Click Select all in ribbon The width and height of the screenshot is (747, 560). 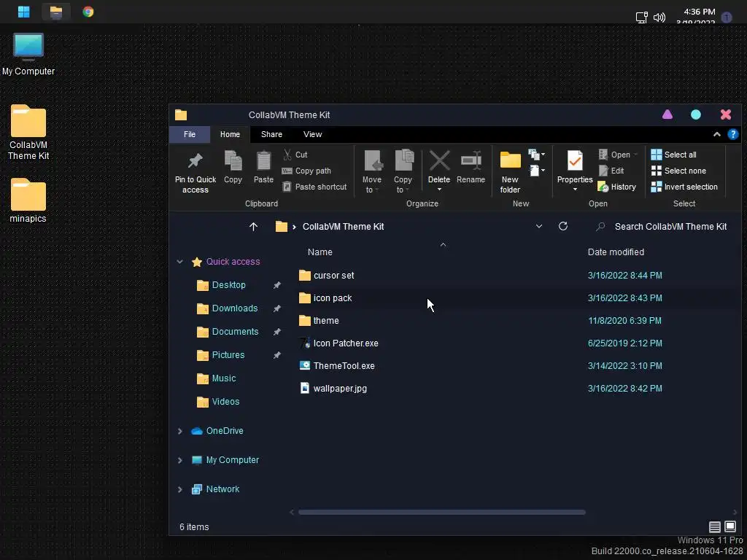(x=673, y=155)
